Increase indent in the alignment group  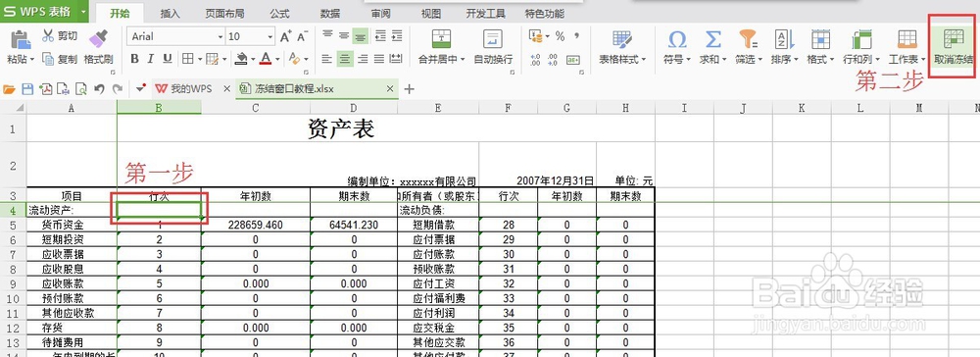pyautogui.click(x=396, y=36)
